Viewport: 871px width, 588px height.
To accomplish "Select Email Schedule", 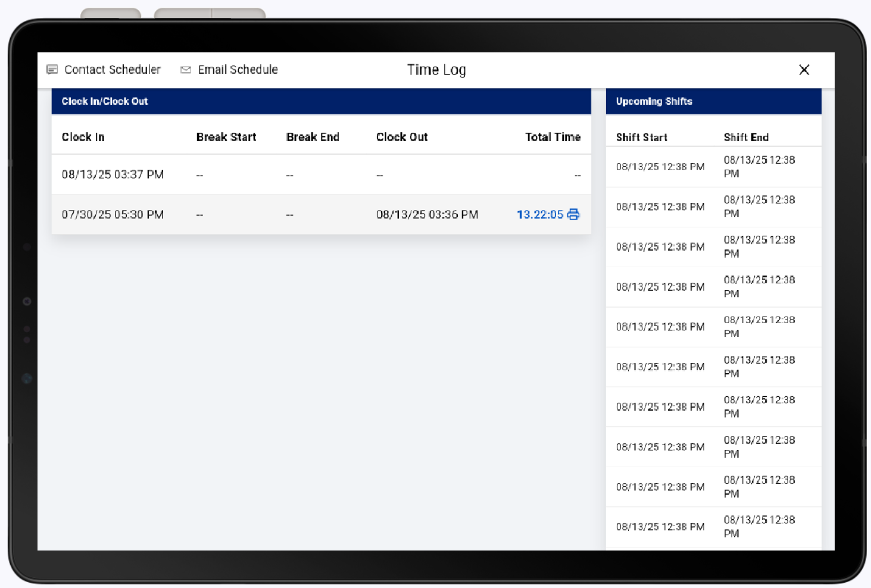I will click(x=238, y=69).
